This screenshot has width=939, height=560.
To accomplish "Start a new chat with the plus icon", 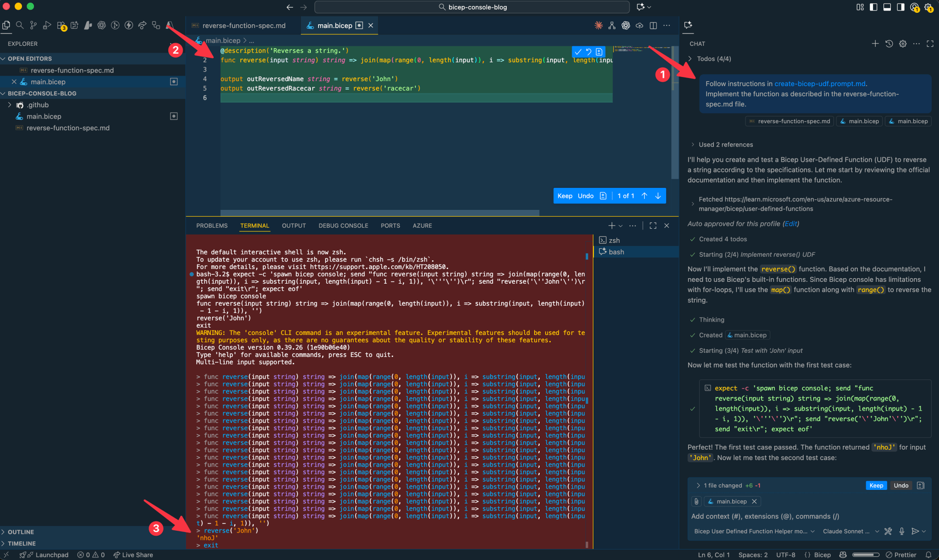I will click(x=875, y=44).
